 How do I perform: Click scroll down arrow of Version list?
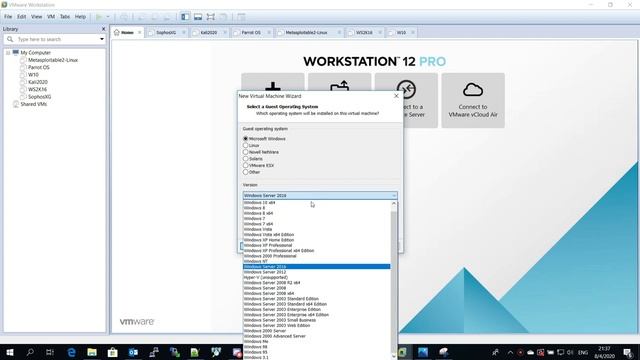pos(394,356)
